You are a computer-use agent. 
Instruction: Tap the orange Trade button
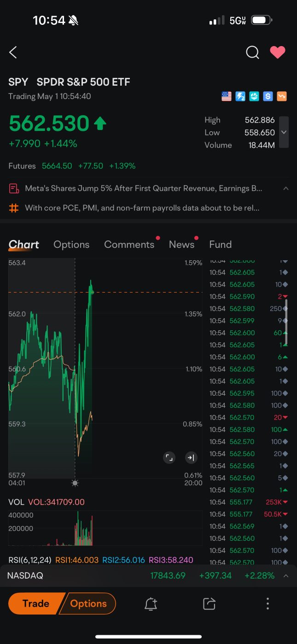point(36,603)
